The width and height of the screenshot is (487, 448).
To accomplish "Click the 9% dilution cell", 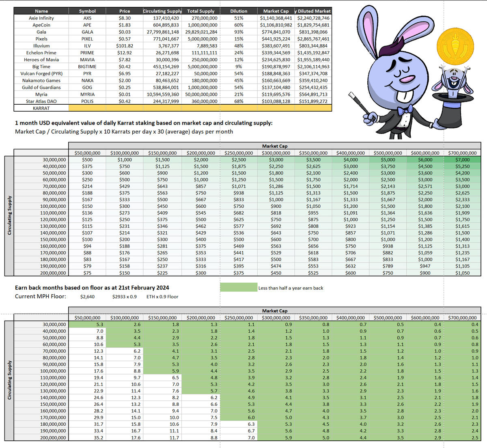I will (239, 66).
